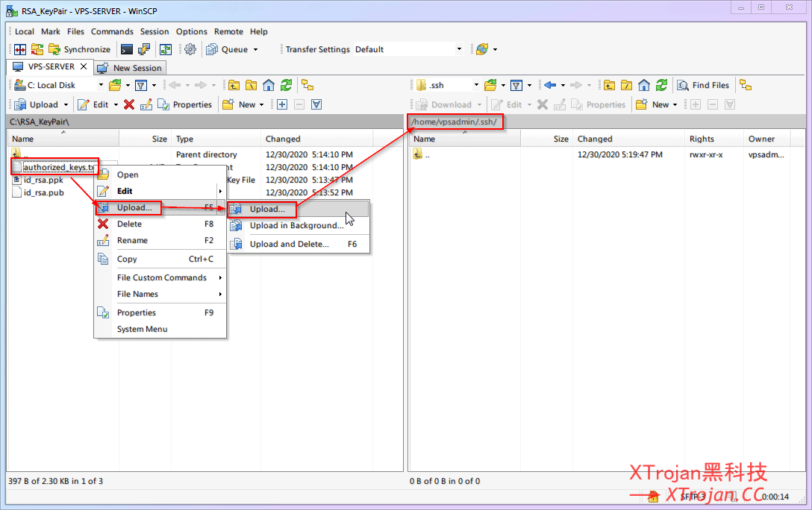Click the Open in PuTTY icon
The width and height of the screenshot is (812, 510).
[144, 50]
